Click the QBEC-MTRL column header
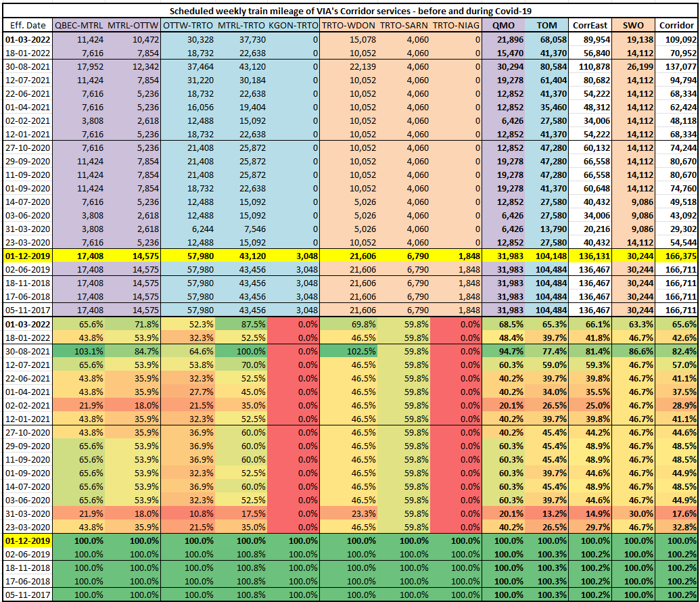 pos(80,25)
